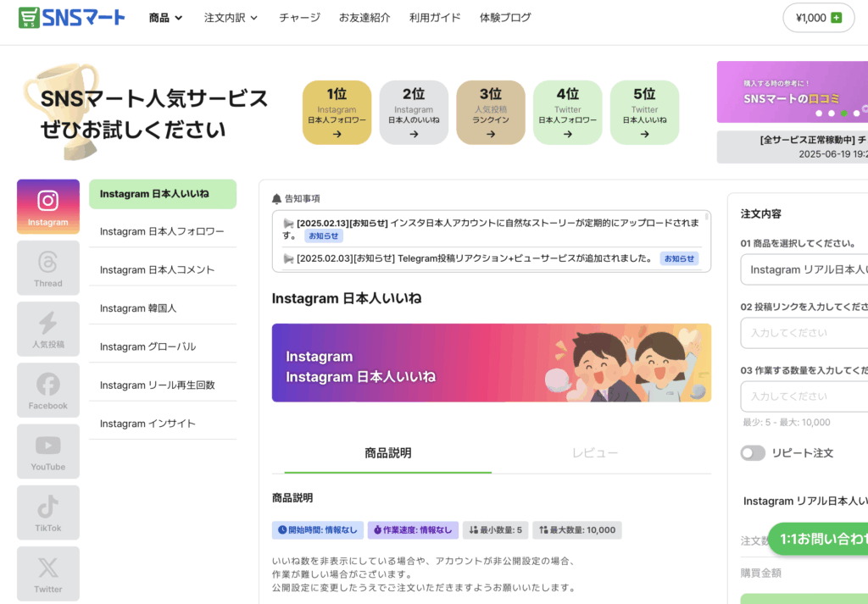This screenshot has height=604, width=868.
Task: Expand the 商品 dropdown menu
Action: [x=165, y=18]
